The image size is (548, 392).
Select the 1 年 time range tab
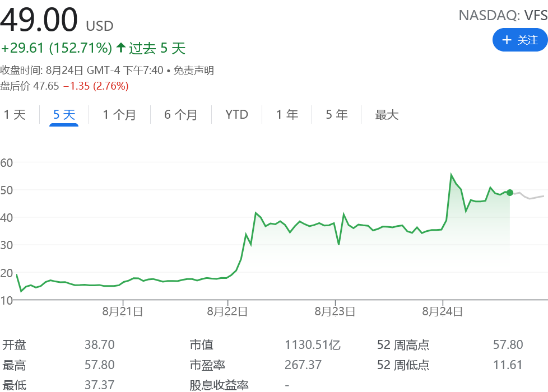[x=287, y=115]
